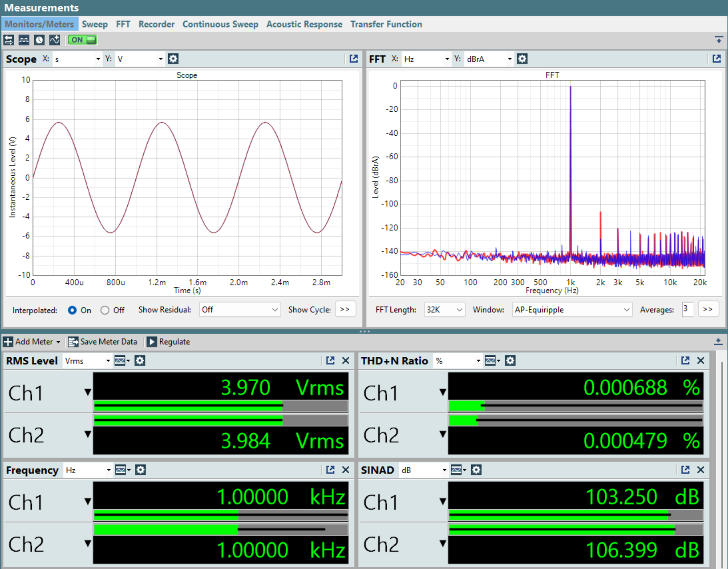Close the SINAD meter
The image size is (728, 569).
point(700,470)
